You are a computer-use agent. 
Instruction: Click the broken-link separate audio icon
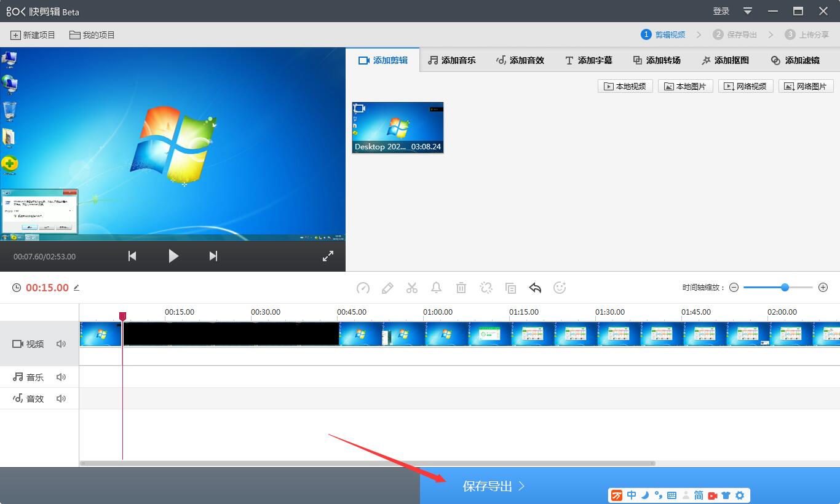[486, 288]
